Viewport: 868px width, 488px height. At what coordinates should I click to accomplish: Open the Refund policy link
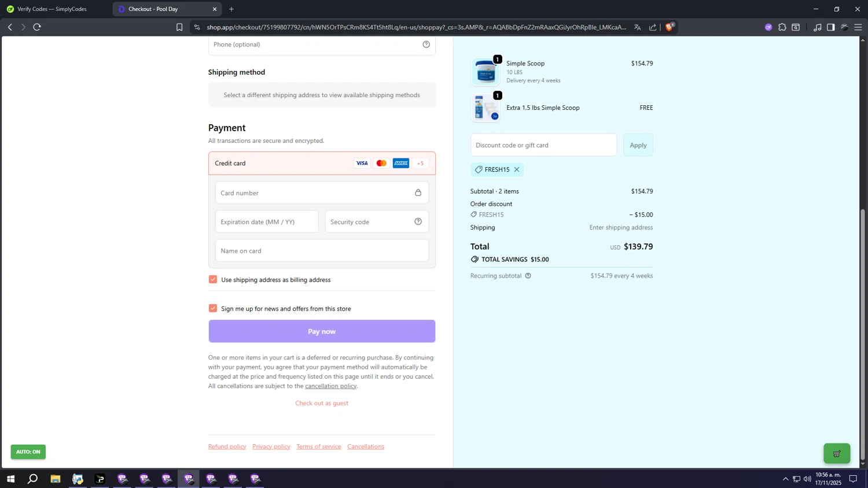coord(227,446)
